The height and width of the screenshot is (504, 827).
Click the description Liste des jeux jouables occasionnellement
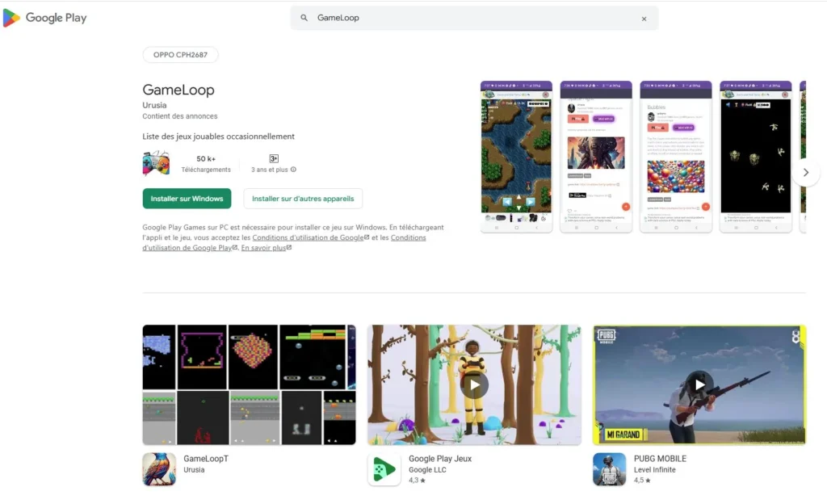click(x=218, y=136)
